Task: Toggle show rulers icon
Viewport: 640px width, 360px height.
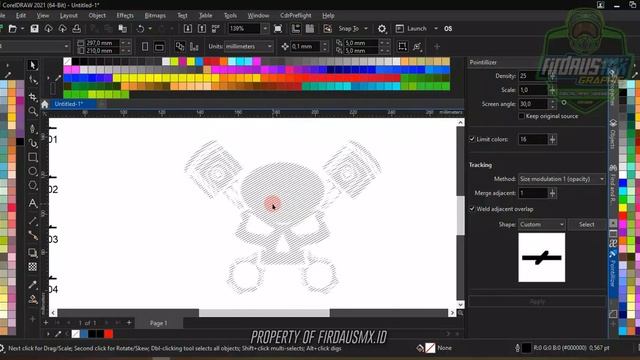Action: tap(296, 29)
